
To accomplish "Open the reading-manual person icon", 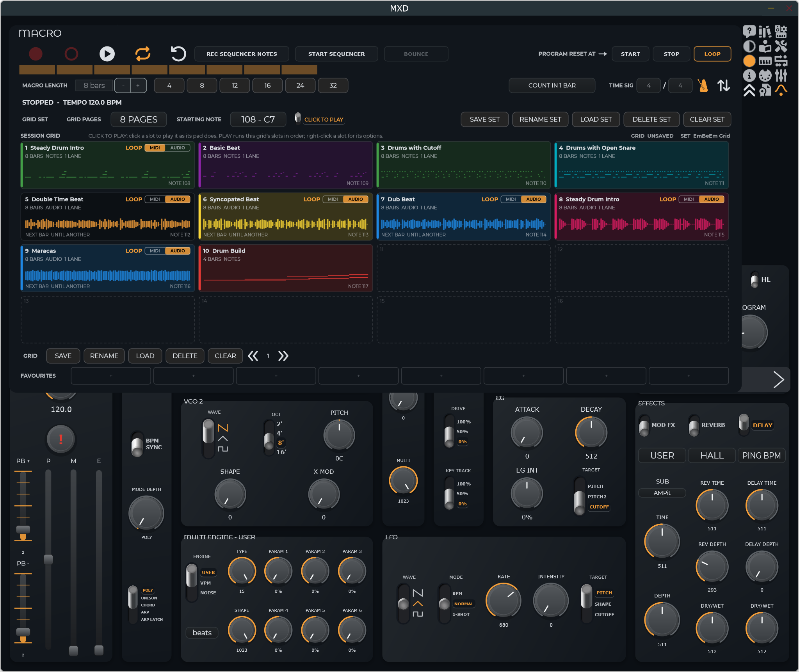I will click(x=765, y=46).
